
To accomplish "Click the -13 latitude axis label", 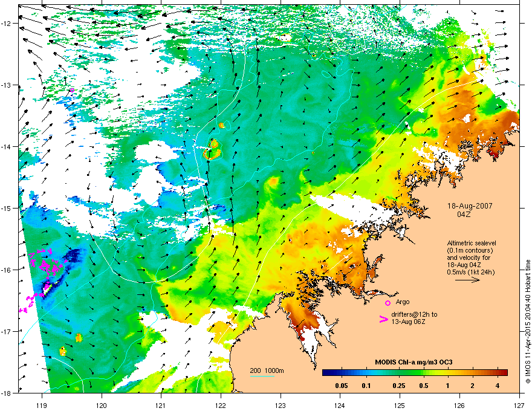I will click(6, 85).
